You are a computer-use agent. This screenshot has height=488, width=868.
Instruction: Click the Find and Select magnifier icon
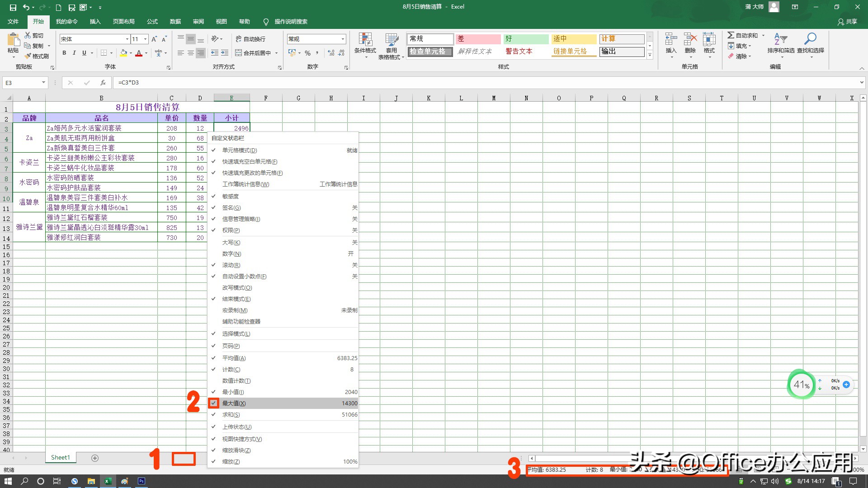[x=810, y=39]
